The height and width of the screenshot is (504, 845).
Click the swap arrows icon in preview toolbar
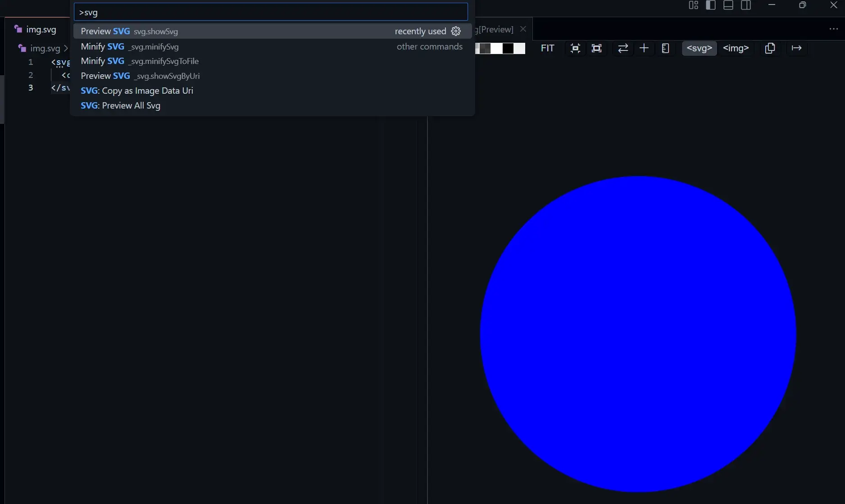click(x=623, y=48)
